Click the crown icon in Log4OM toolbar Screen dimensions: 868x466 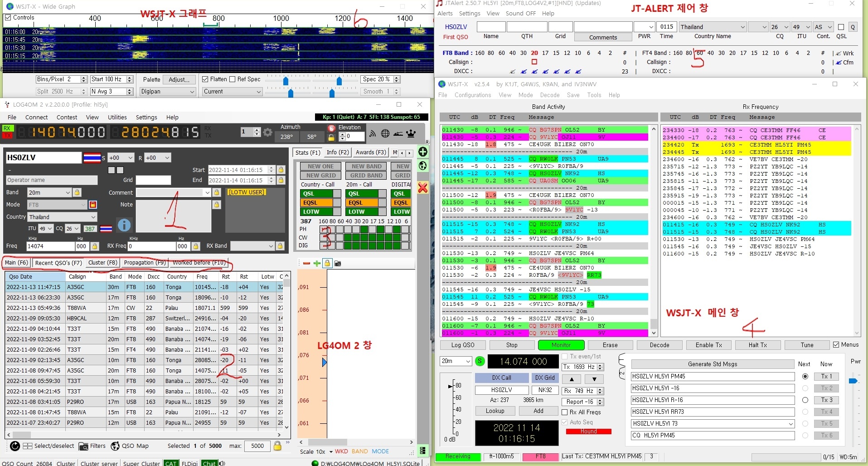point(411,133)
